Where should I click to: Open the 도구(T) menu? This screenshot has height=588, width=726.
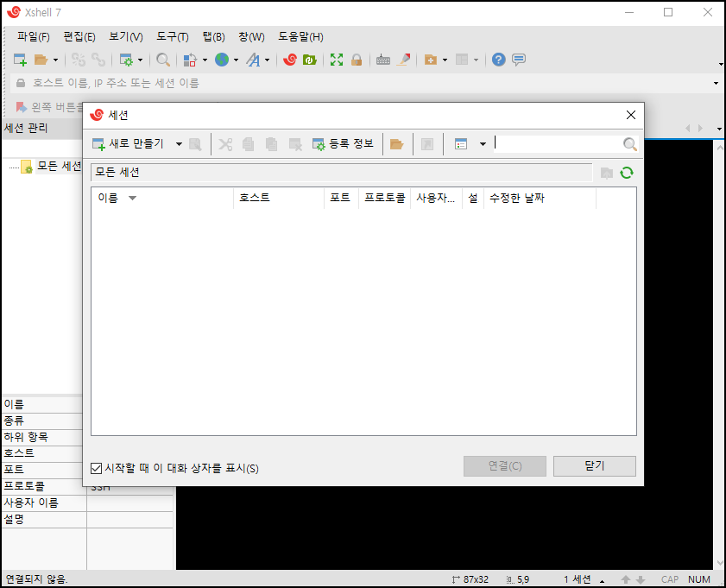click(173, 36)
